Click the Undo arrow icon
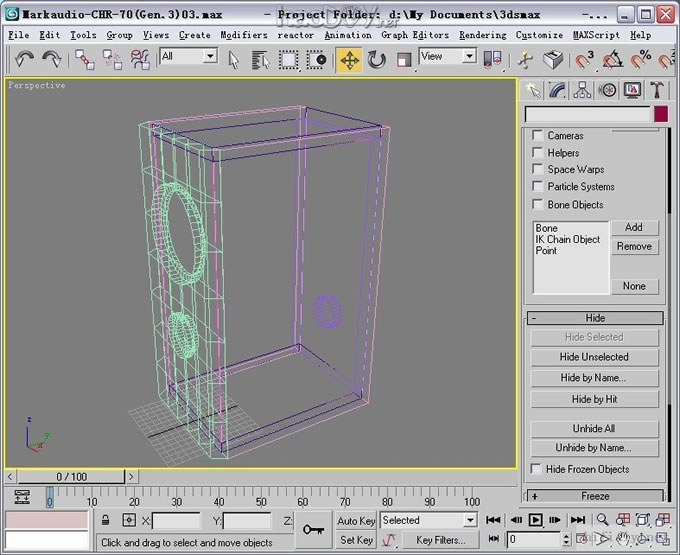The image size is (680, 555). coord(25,60)
